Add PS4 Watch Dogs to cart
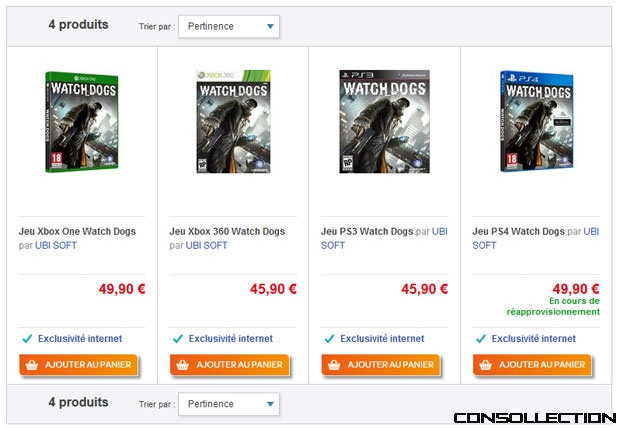620x429 pixels. click(532, 365)
